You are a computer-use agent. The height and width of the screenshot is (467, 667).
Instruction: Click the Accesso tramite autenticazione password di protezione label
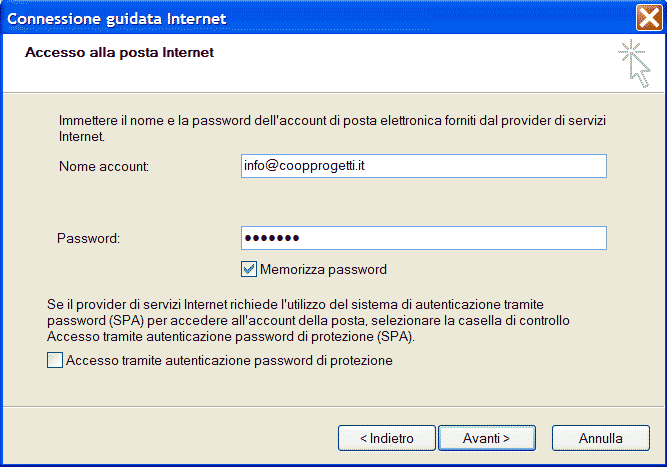(x=229, y=361)
